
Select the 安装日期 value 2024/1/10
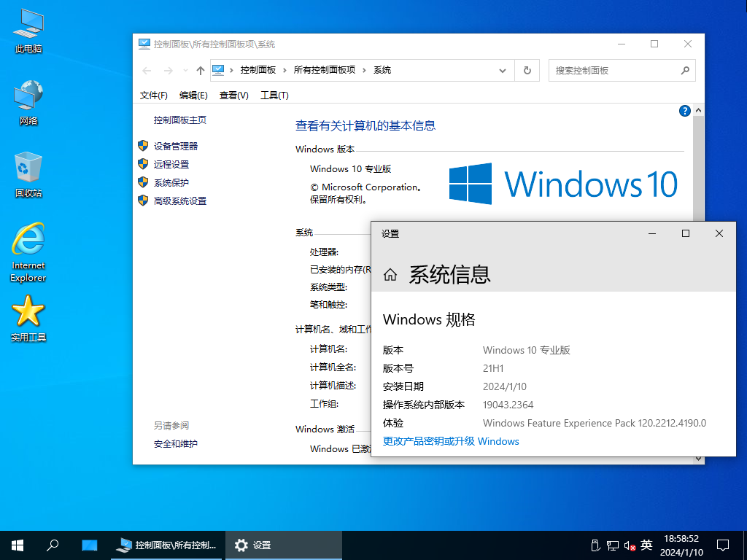(505, 386)
